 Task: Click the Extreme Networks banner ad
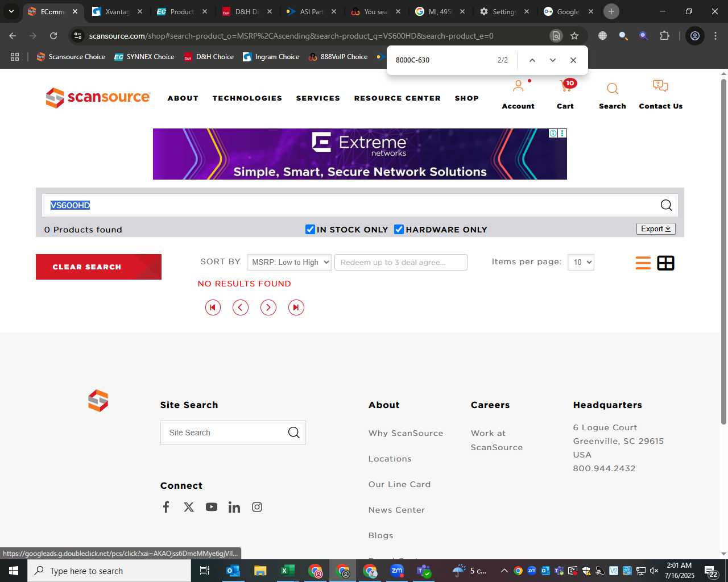tap(359, 154)
